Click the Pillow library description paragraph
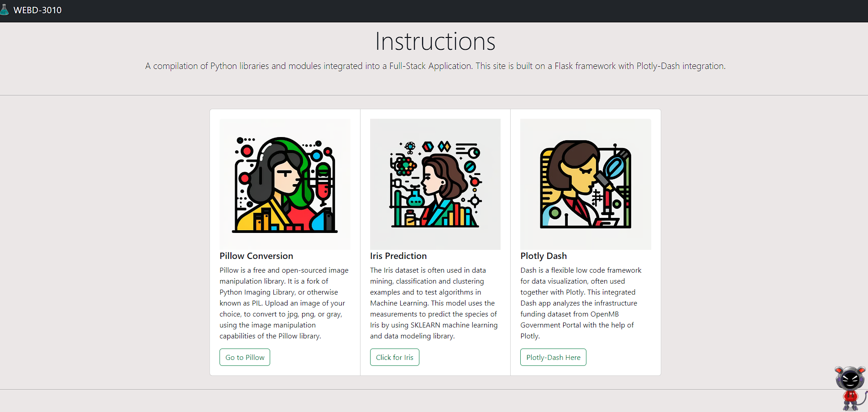Image resolution: width=868 pixels, height=412 pixels. (x=284, y=303)
